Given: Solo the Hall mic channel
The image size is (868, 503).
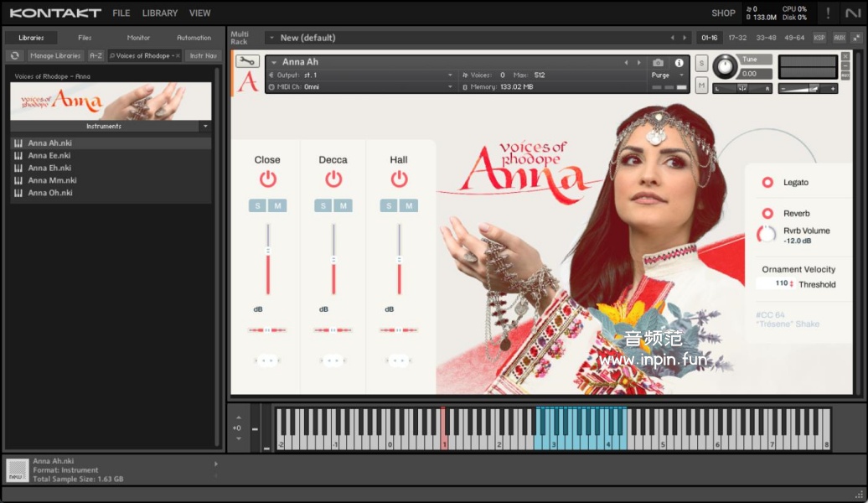Looking at the screenshot, I should click(x=389, y=205).
